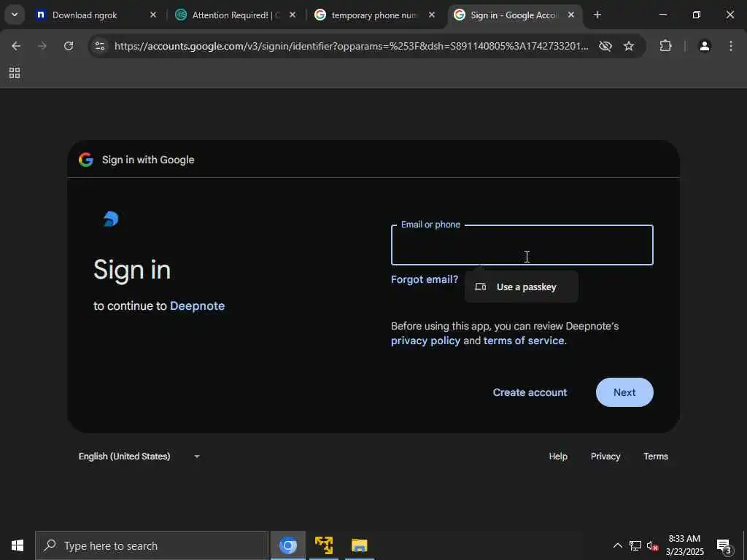This screenshot has width=747, height=560.
Task: Click the Forgot email? link
Action: tap(424, 279)
